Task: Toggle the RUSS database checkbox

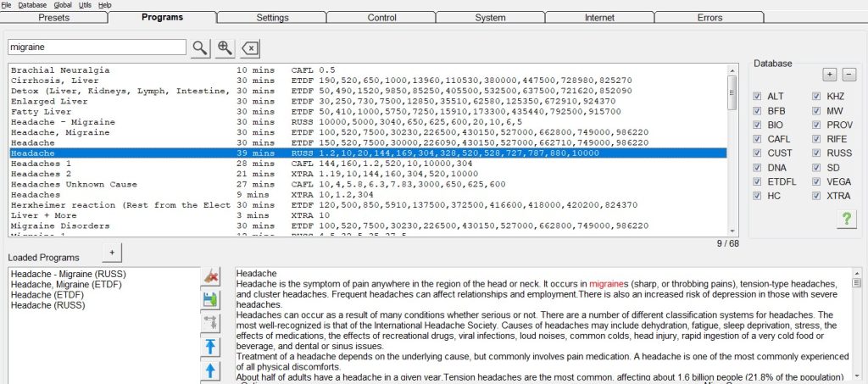Action: click(817, 153)
